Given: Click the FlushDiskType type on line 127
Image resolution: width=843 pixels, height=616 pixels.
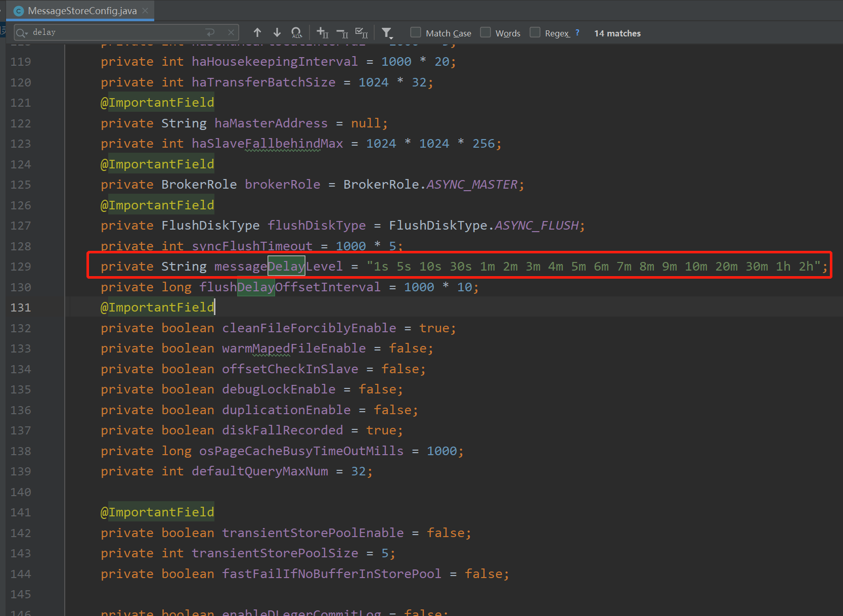Looking at the screenshot, I should pos(210,226).
